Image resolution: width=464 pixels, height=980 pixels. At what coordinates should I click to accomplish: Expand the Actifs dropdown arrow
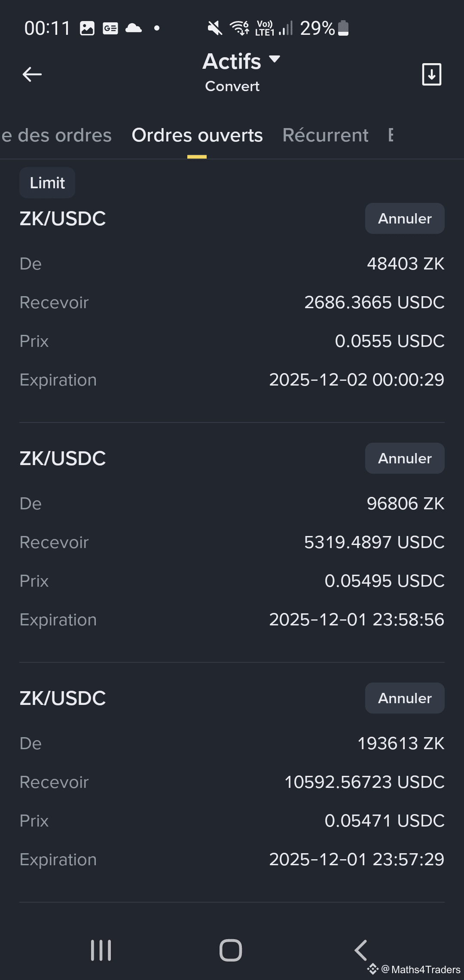click(x=274, y=59)
